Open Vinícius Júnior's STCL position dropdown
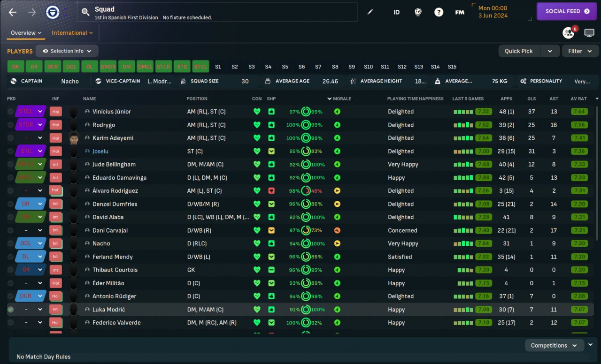601x364 pixels. 31,112
